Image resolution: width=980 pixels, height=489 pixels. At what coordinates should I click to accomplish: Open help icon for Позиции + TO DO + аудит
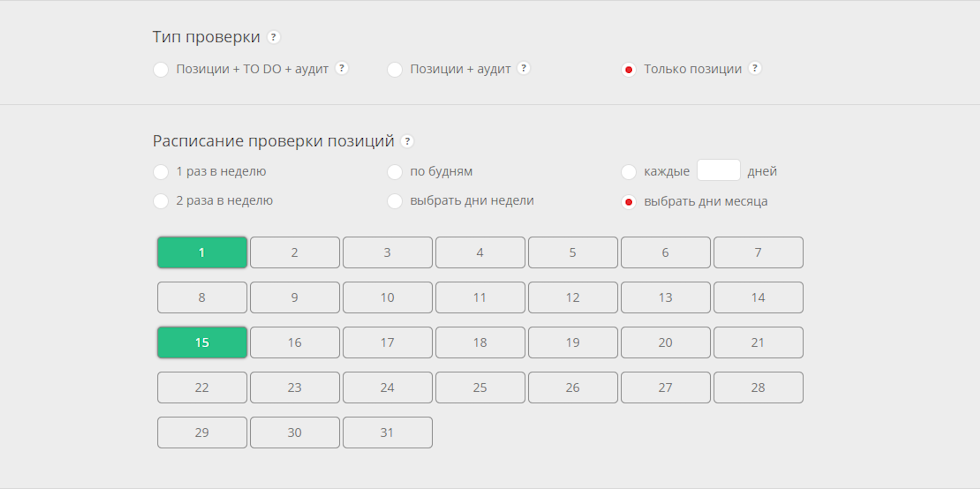coord(341,68)
